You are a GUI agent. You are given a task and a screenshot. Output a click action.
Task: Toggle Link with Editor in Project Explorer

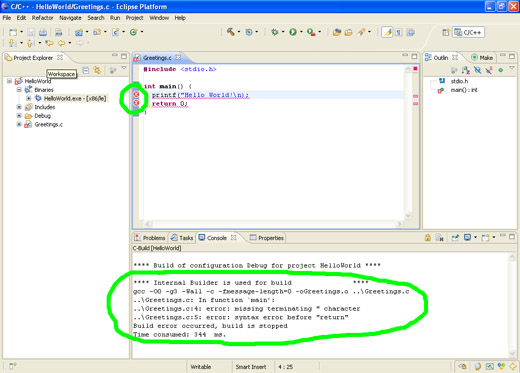(97, 70)
